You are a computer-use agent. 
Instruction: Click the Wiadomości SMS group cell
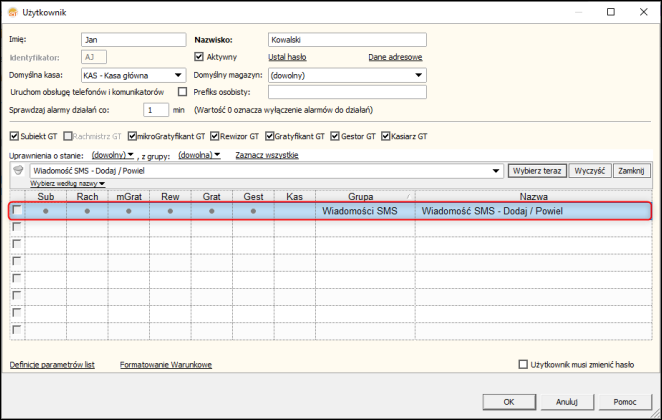coord(365,211)
